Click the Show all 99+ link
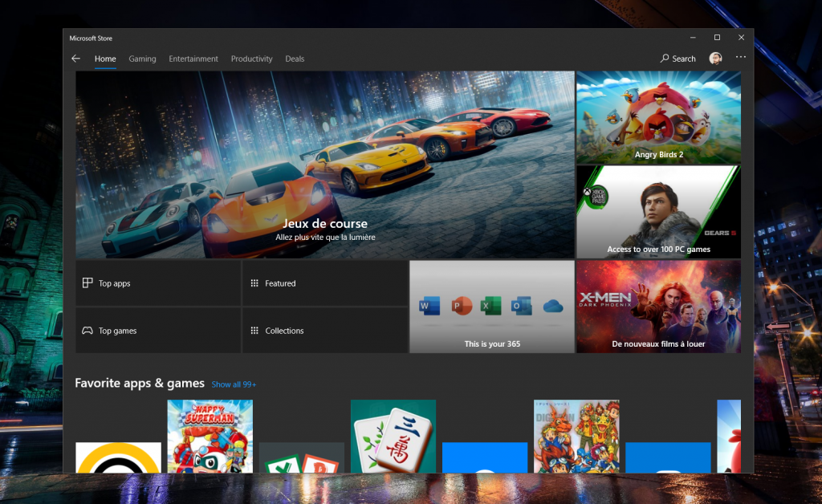Viewport: 822px width, 504px height. click(x=234, y=384)
